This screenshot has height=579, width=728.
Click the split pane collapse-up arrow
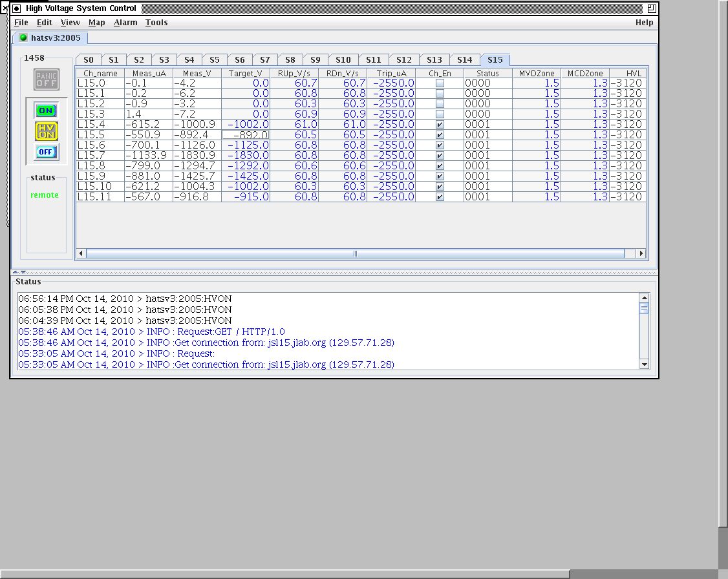coord(16,272)
